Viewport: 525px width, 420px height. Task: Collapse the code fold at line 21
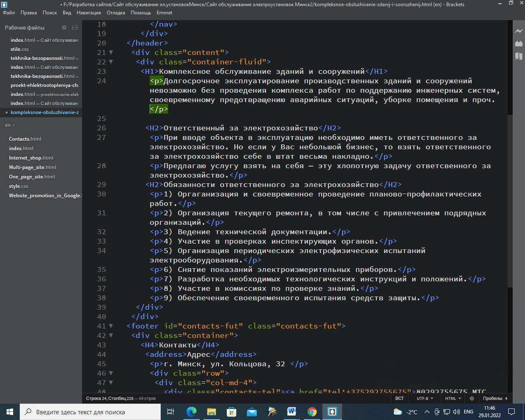111,52
